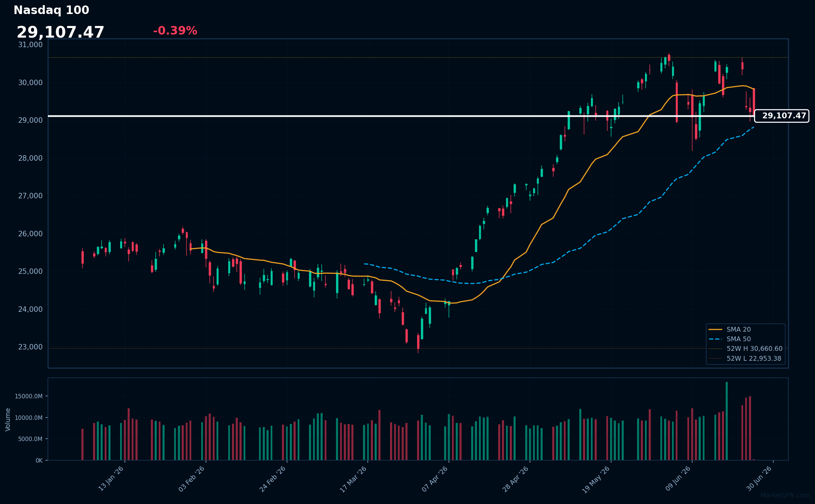Click the -0.39% change value

click(x=175, y=31)
